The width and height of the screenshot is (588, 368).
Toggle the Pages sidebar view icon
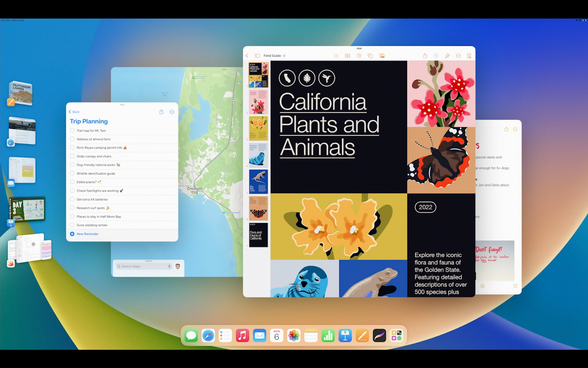[x=257, y=56]
